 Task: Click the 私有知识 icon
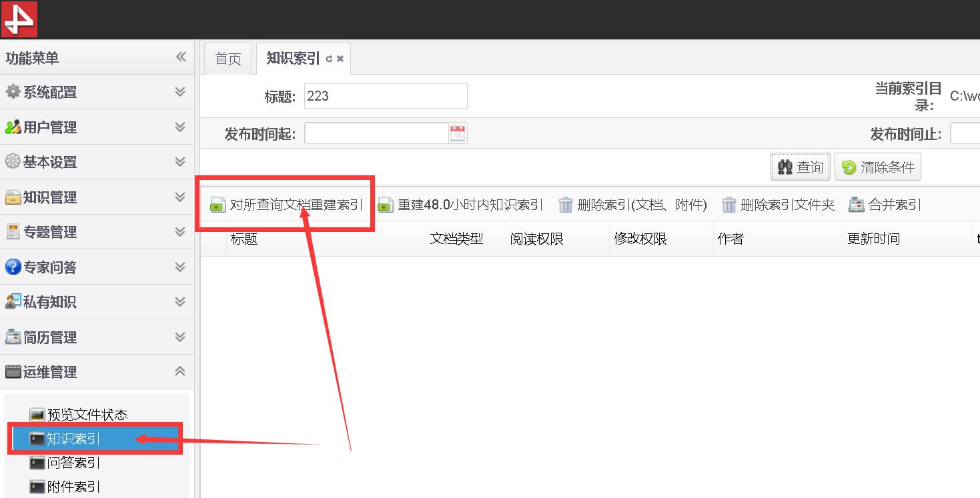tap(13, 302)
